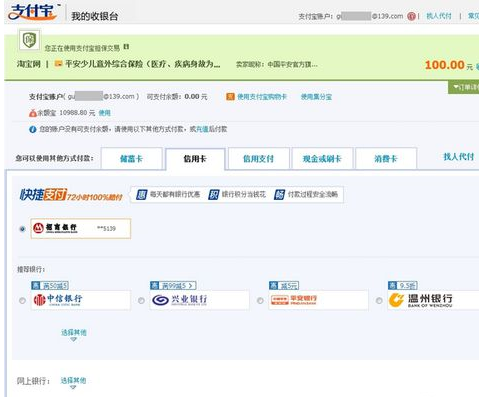Click the 平安银行 bank logo box
This screenshot has height=397, width=479.
point(319,300)
